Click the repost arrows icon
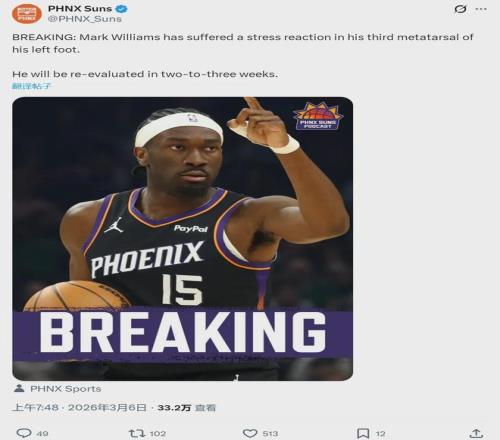The image size is (500, 440). (137, 433)
